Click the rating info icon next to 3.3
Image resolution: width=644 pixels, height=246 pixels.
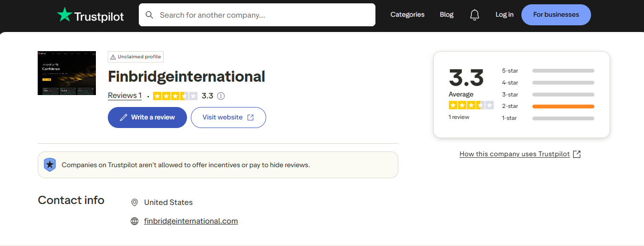[x=221, y=96]
